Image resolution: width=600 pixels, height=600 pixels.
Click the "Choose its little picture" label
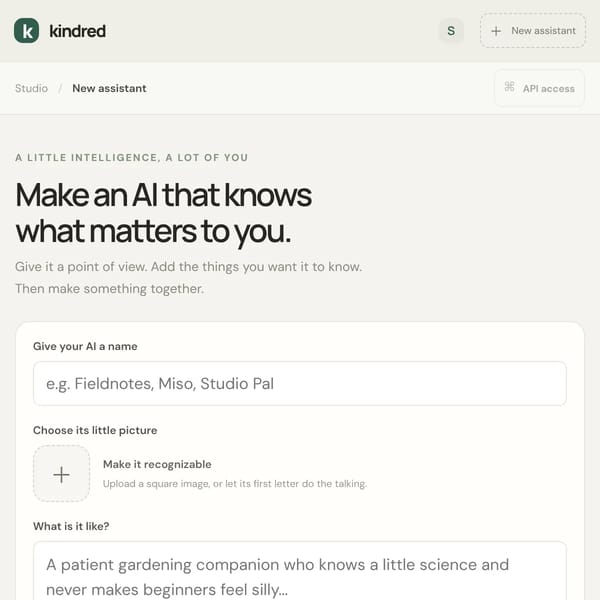click(95, 430)
